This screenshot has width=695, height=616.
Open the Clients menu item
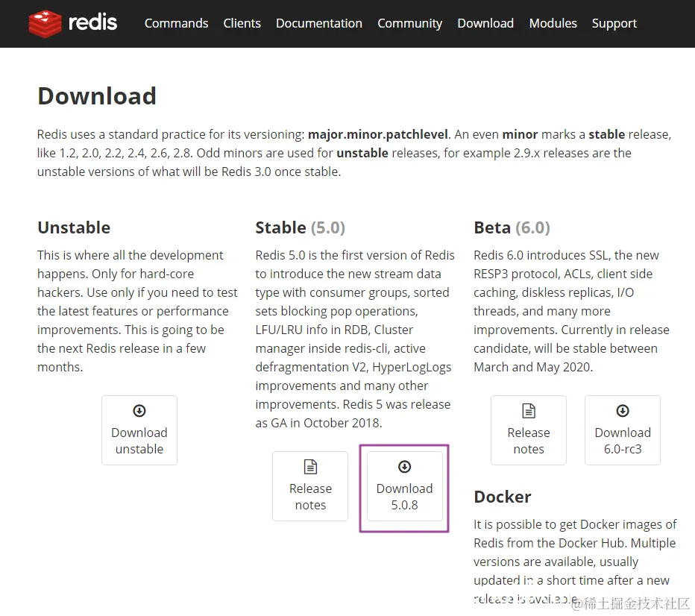click(x=242, y=23)
